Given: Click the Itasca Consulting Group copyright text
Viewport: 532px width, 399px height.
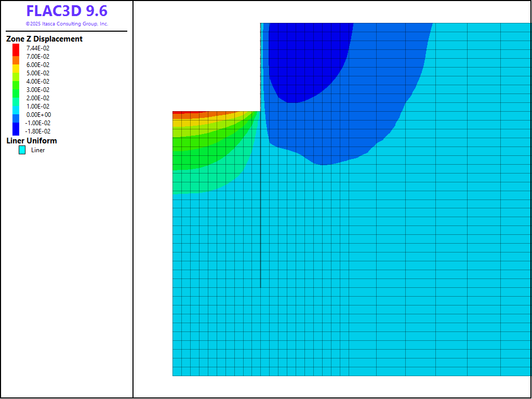Looking at the screenshot, I should 66,24.
